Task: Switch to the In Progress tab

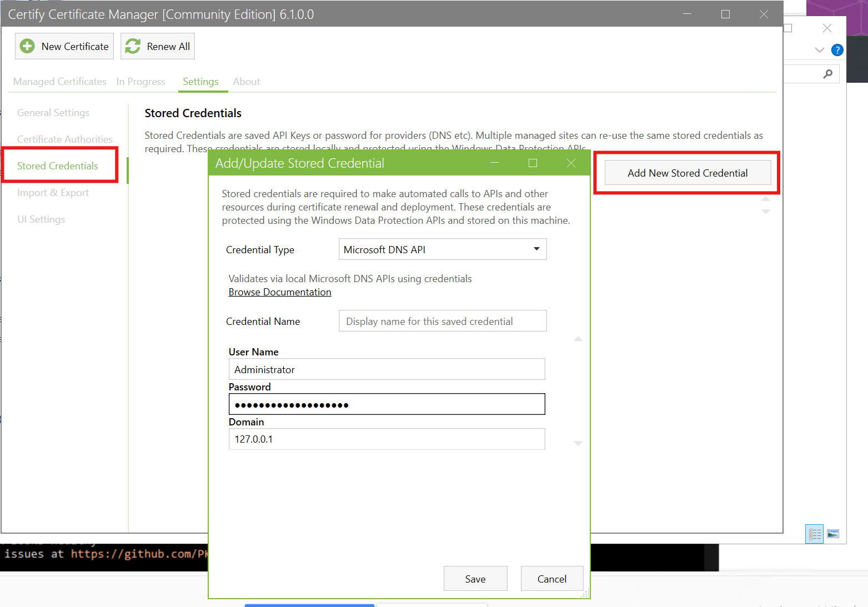Action: [141, 82]
